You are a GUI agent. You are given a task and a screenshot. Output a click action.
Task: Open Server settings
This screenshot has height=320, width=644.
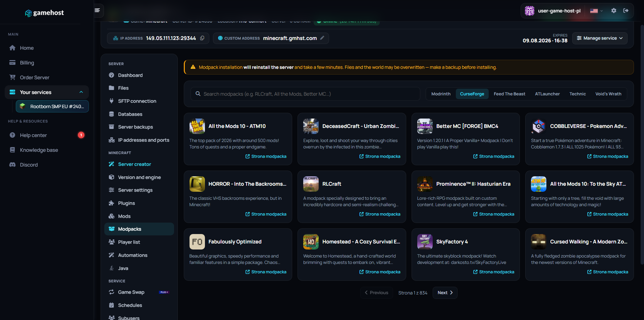139,190
